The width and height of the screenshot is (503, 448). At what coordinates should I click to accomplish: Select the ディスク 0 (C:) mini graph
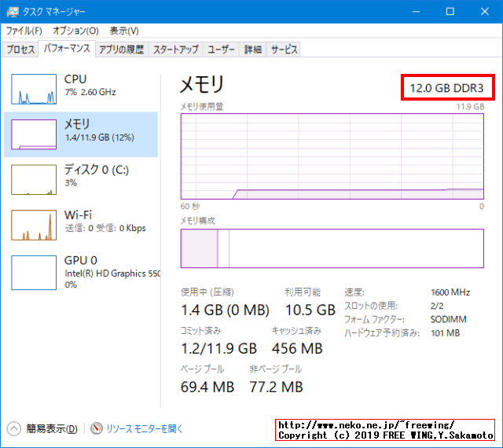34,179
